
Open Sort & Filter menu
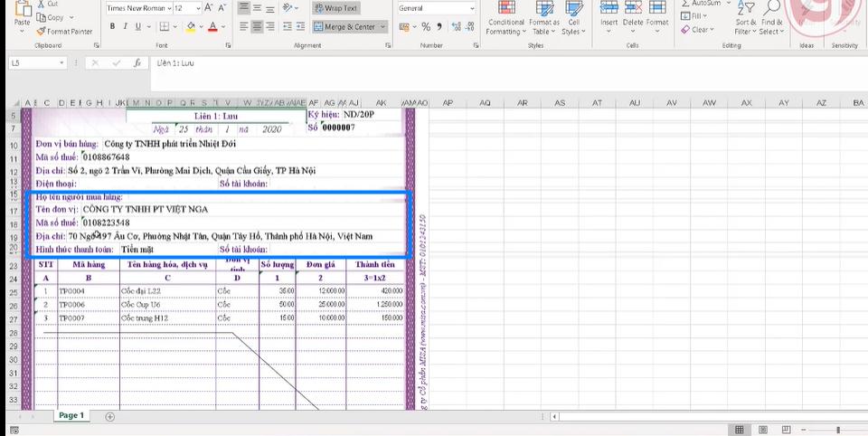click(x=746, y=17)
